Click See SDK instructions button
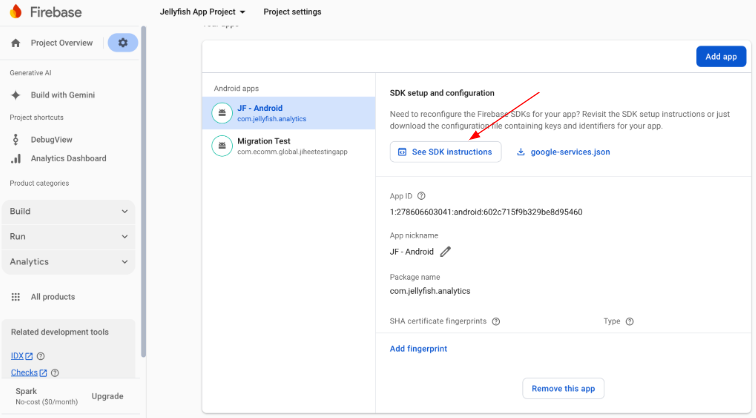 (446, 152)
